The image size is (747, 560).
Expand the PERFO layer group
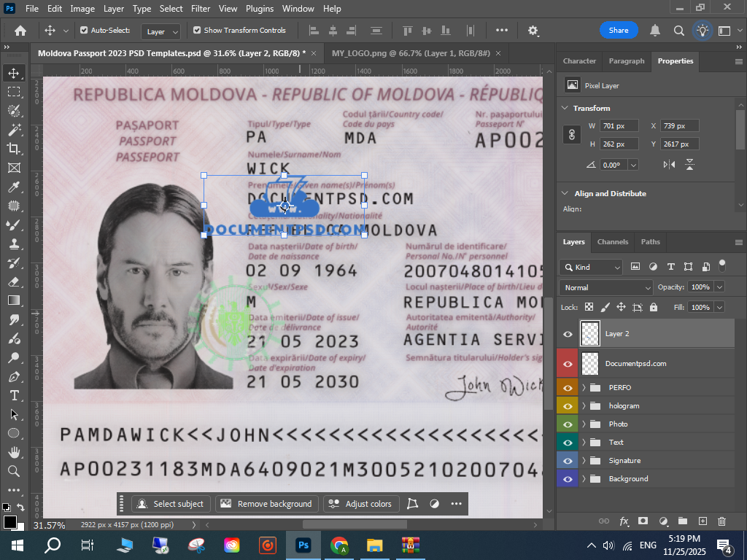584,387
